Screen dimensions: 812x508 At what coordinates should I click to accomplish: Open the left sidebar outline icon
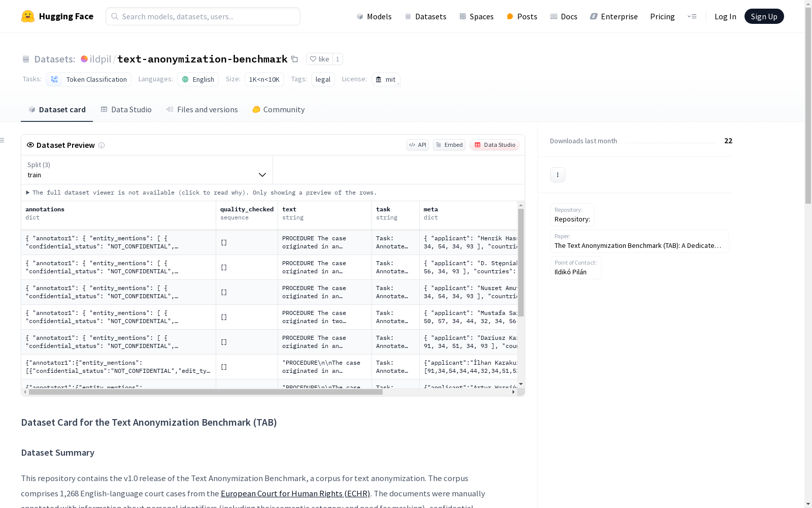pos(2,140)
